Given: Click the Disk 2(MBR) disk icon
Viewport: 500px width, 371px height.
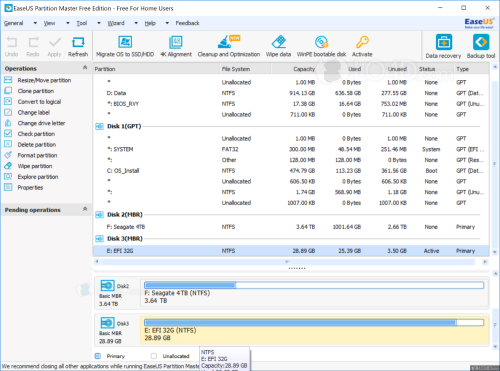Looking at the screenshot, I should [x=99, y=215].
